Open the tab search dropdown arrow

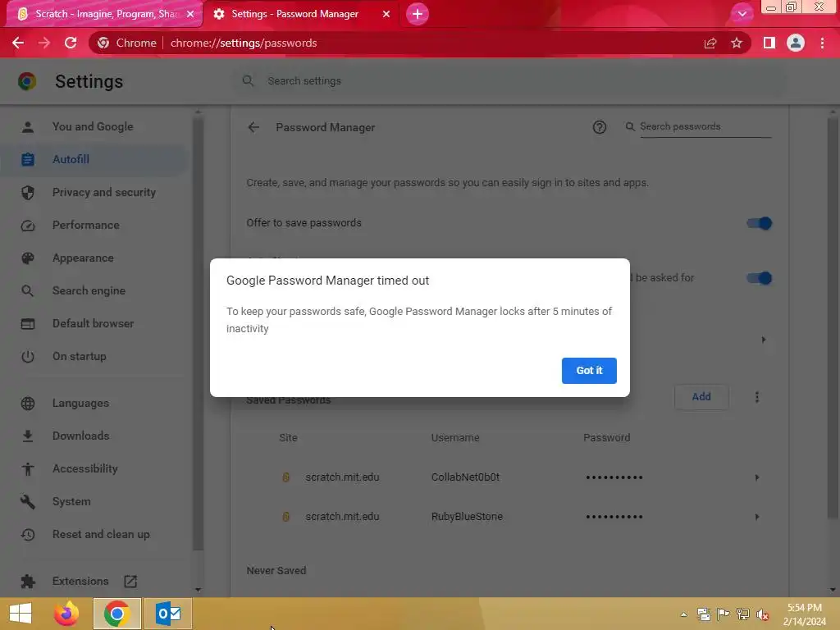(742, 14)
